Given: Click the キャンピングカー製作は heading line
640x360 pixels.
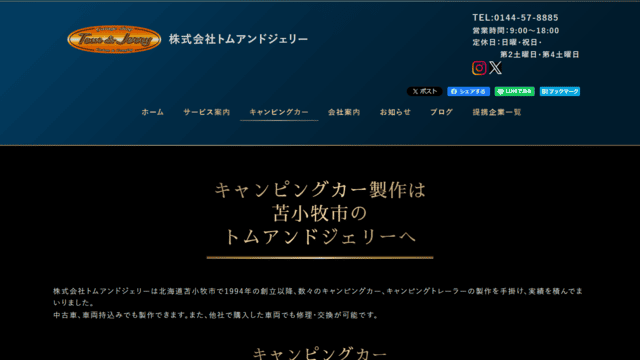Looking at the screenshot, I should 320,190.
